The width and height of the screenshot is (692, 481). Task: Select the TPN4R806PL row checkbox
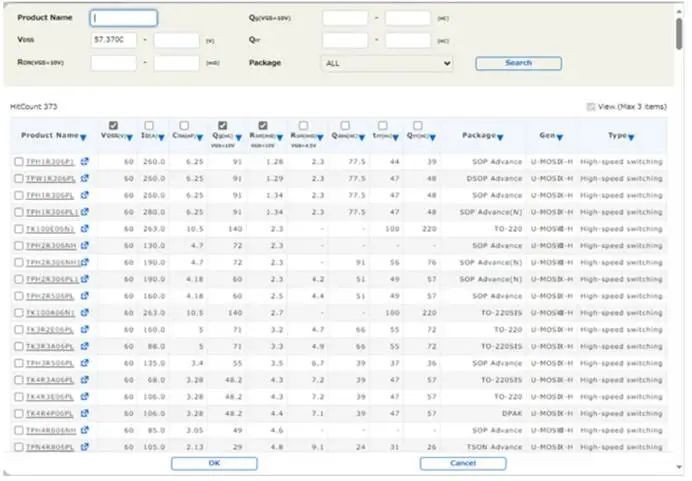tap(19, 447)
